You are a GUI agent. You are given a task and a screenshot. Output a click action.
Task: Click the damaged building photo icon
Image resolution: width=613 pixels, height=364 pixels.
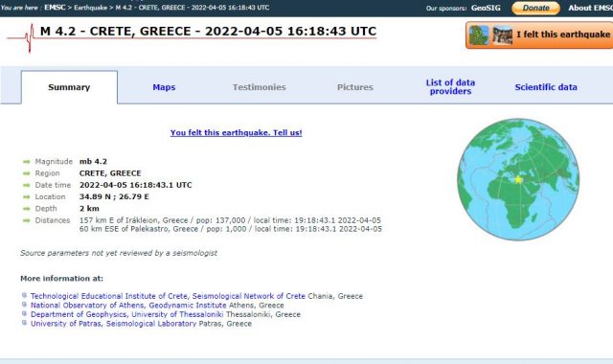502,34
